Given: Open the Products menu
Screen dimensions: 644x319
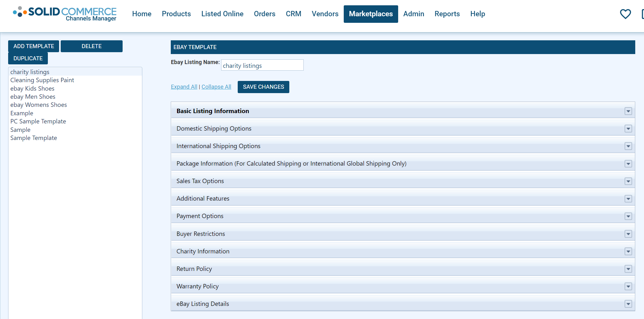Looking at the screenshot, I should [176, 14].
